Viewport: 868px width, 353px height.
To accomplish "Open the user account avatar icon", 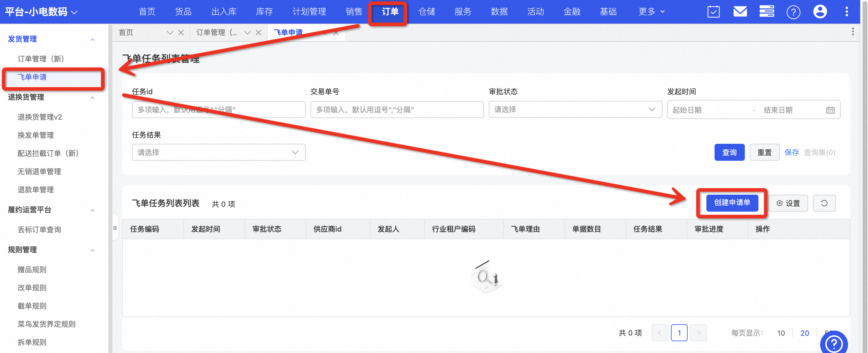I will (x=820, y=12).
